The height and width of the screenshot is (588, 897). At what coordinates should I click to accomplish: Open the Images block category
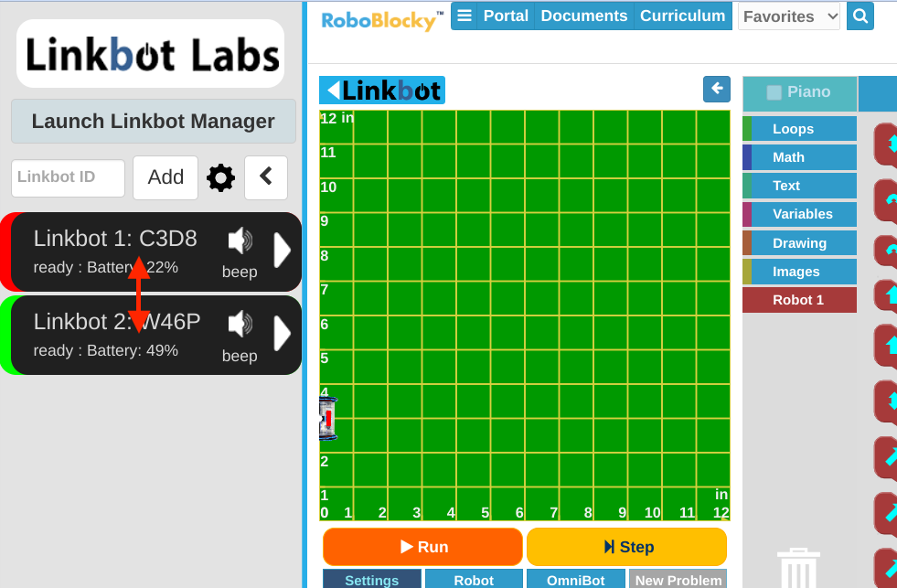point(800,272)
